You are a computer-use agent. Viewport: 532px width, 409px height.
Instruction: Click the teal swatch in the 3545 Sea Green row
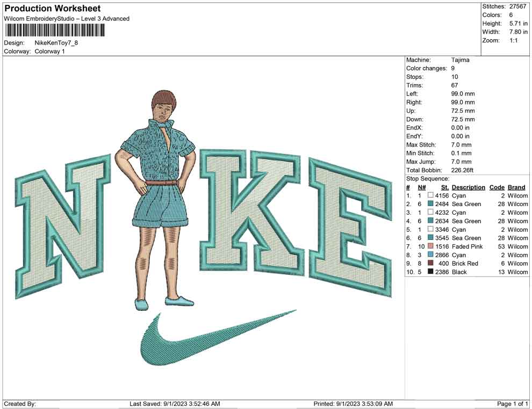point(430,238)
